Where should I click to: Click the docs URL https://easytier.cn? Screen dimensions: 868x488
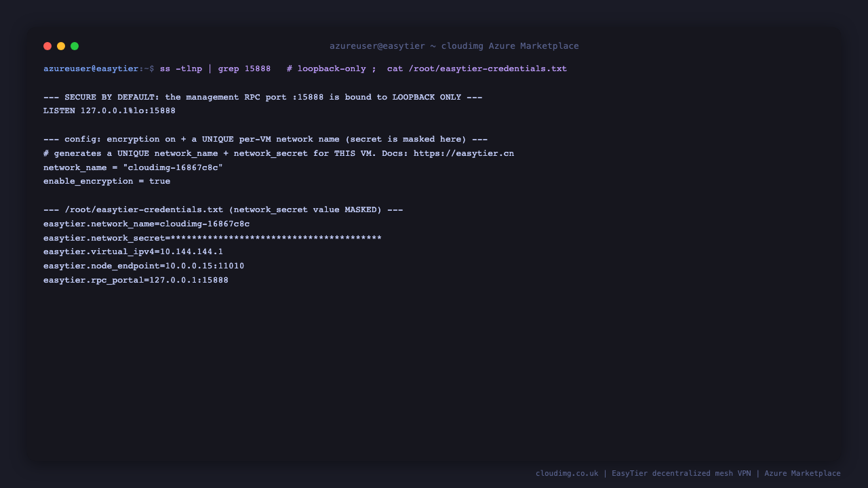pos(464,154)
